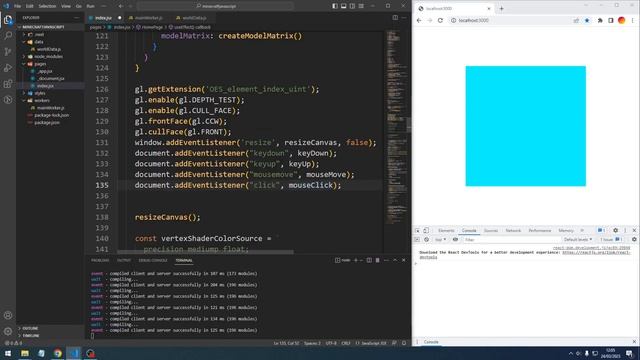The image size is (640, 360).
Task: Click the 1 Issue button in console
Action: coord(610,240)
